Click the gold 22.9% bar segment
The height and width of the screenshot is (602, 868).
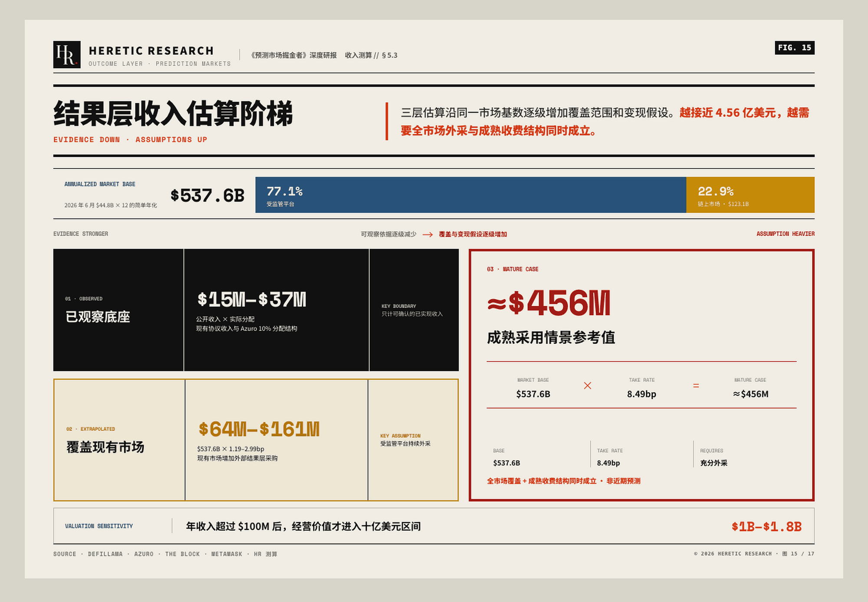pos(750,195)
